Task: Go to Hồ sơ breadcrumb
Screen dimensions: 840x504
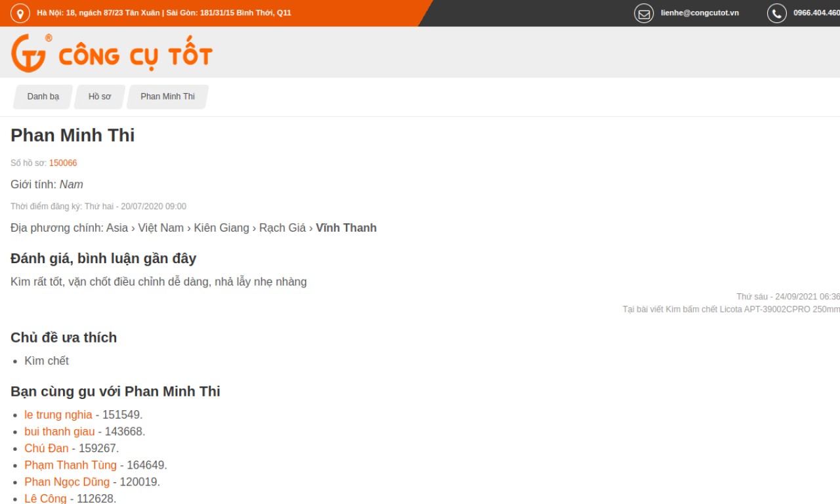Action: [x=100, y=96]
